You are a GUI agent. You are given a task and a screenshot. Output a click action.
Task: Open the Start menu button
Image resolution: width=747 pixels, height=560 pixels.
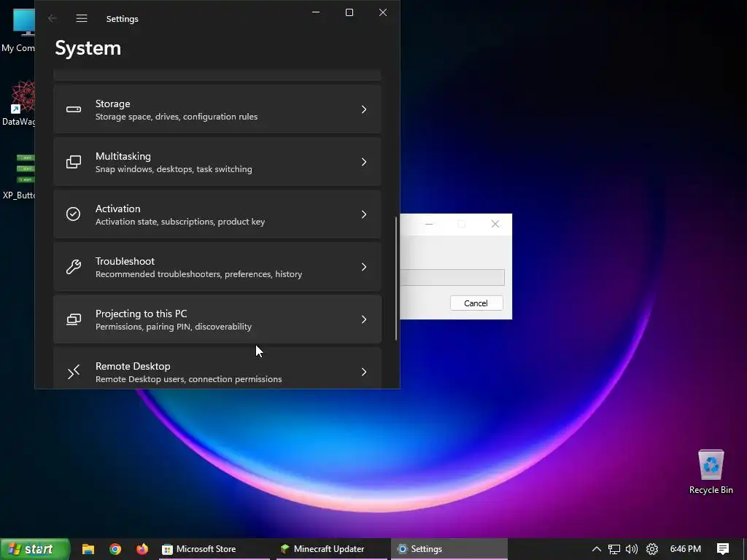(x=35, y=549)
